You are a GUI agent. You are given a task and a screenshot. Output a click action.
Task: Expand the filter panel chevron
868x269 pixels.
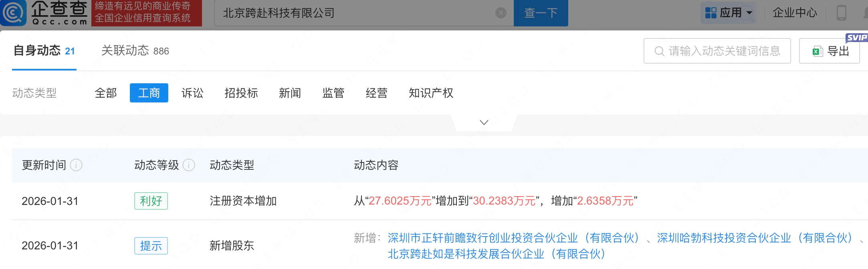pyautogui.click(x=484, y=122)
